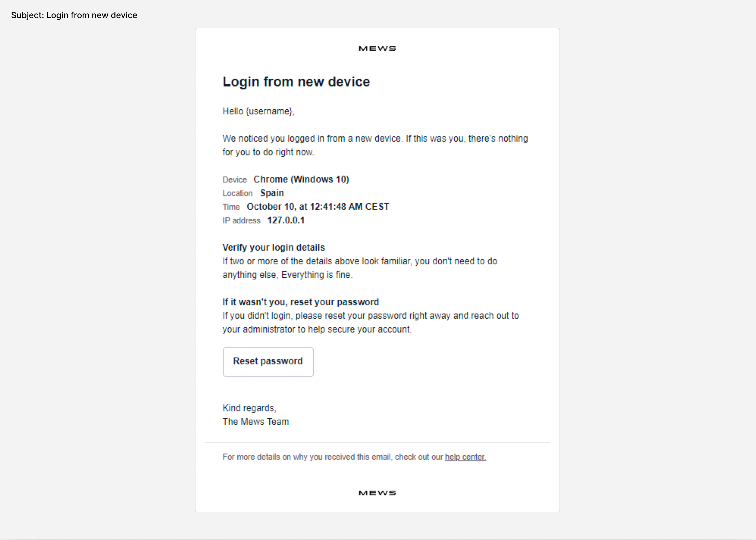The width and height of the screenshot is (756, 540).
Task: Click the MEWS logo at the top
Action: pyautogui.click(x=377, y=48)
